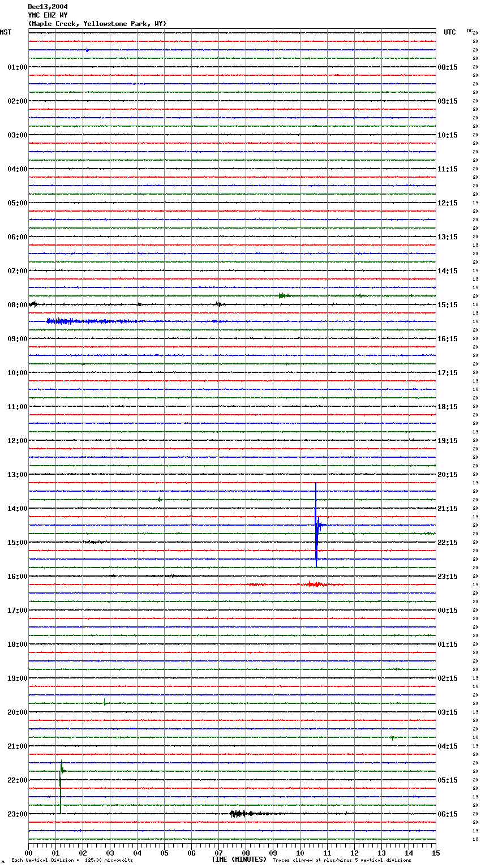Click the 125.00 microvolts vertical division note
This screenshot has height=868, width=481.
tap(72, 861)
